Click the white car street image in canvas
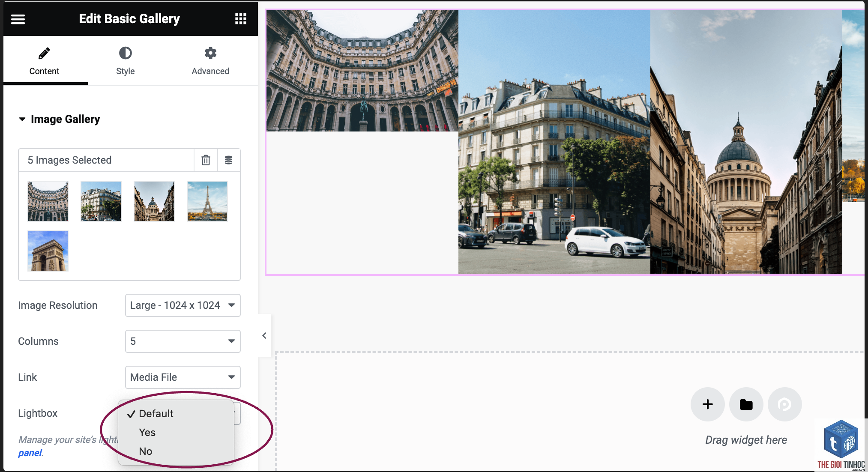 coord(554,142)
